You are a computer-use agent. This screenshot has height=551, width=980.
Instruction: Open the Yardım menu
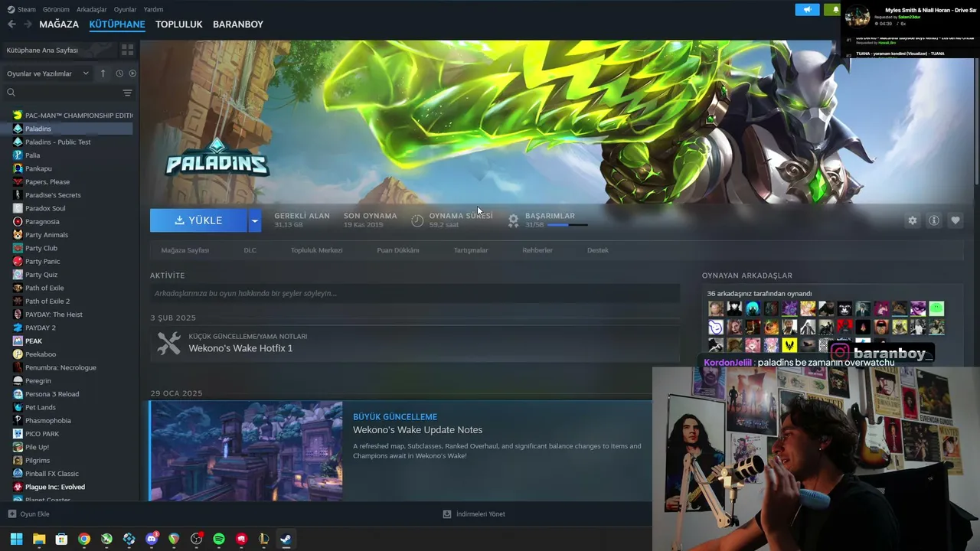point(153,9)
